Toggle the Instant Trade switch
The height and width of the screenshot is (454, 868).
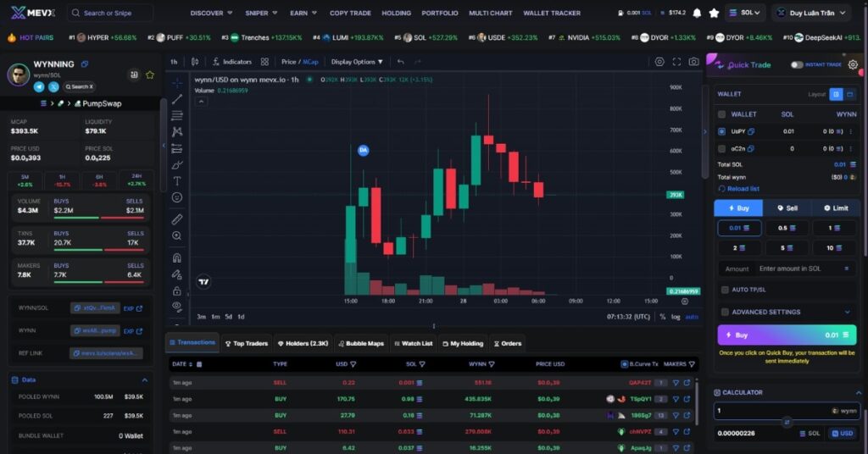coord(797,64)
